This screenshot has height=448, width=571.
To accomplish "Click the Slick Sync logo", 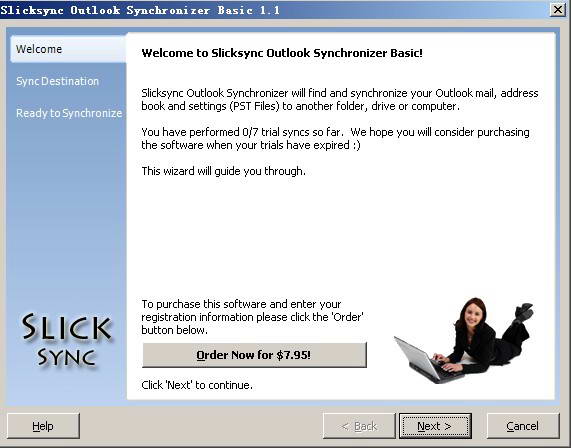I will click(67, 339).
